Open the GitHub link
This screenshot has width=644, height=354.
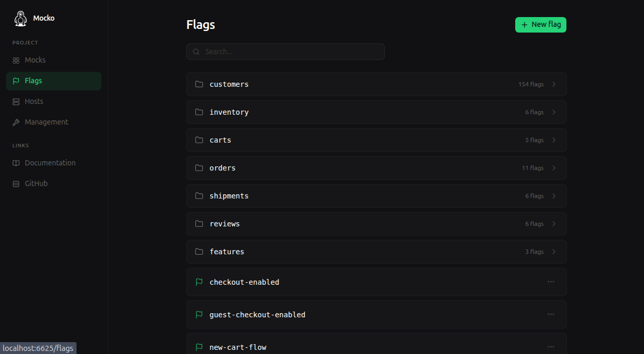click(54, 184)
